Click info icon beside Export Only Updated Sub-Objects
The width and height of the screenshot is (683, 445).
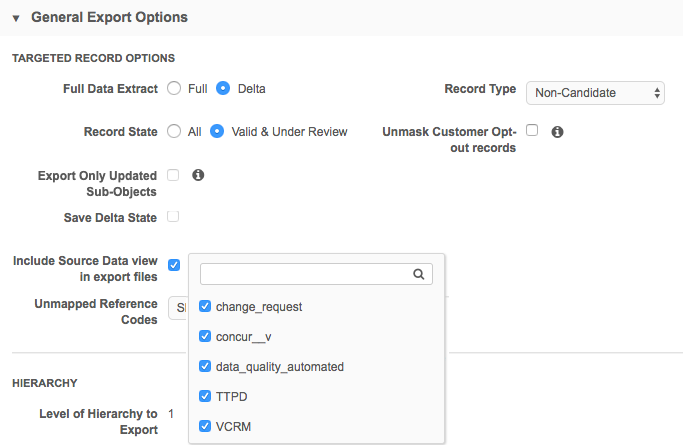(x=198, y=175)
